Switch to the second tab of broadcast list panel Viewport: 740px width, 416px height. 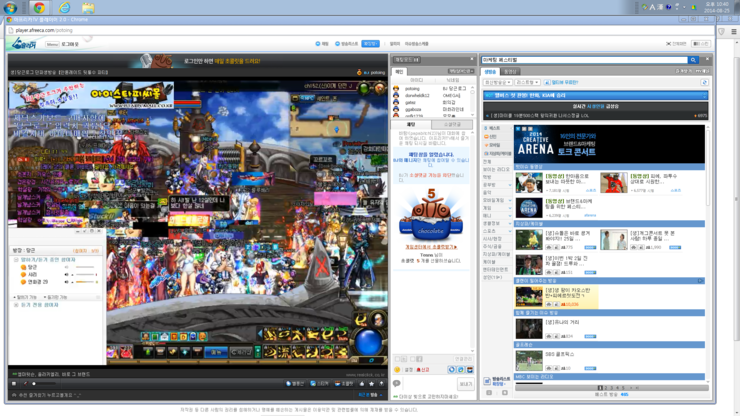click(x=510, y=72)
